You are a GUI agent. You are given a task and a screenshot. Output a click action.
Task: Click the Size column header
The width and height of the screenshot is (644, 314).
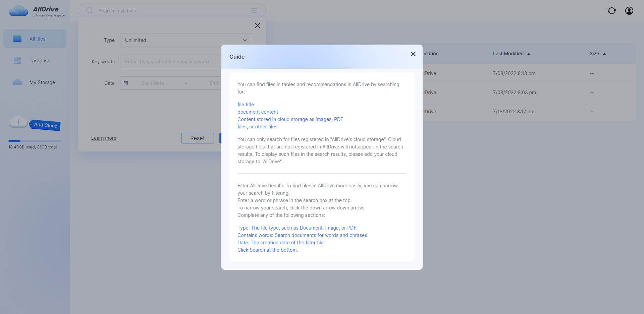click(594, 54)
